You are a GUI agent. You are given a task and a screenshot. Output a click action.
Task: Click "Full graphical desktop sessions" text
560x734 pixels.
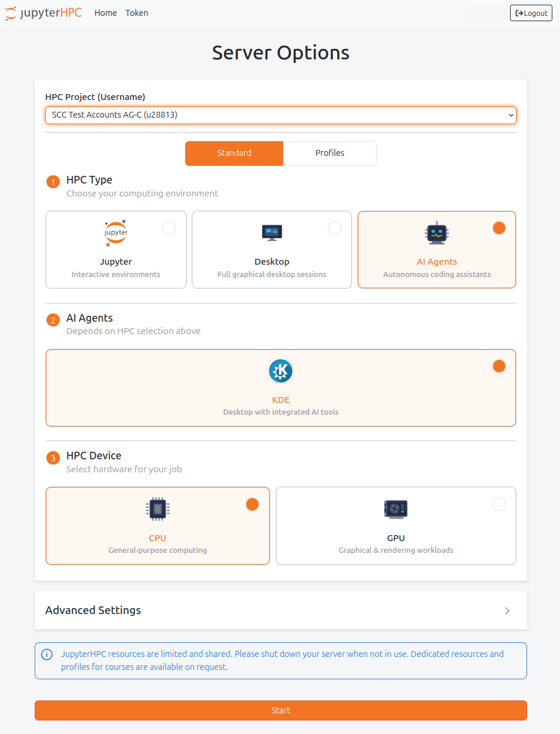tap(272, 275)
